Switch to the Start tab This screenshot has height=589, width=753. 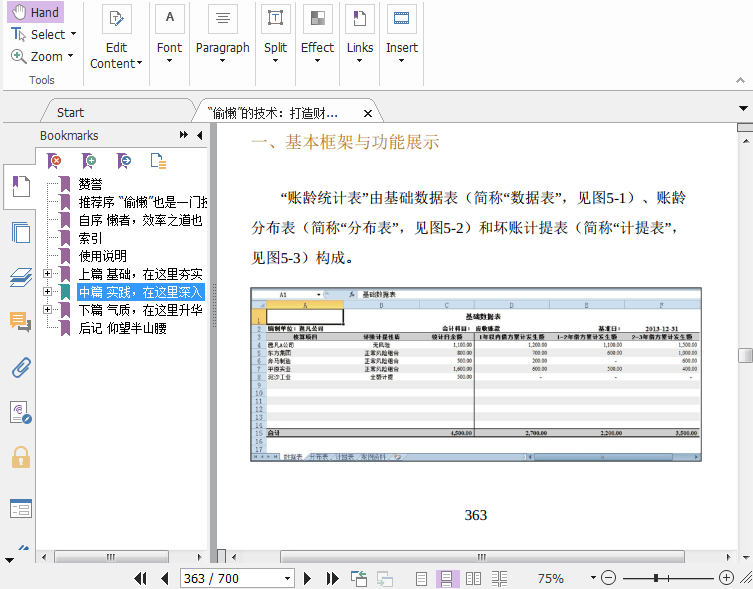tap(70, 112)
